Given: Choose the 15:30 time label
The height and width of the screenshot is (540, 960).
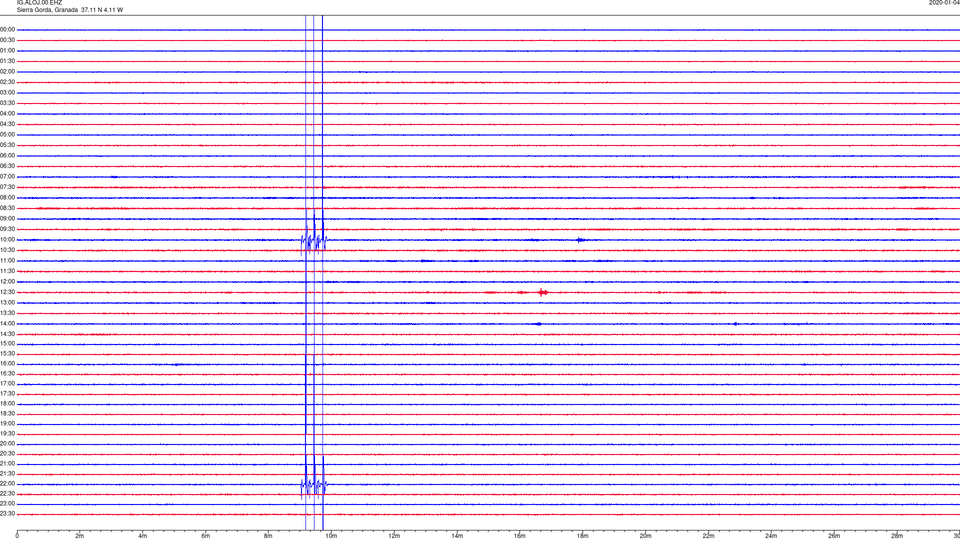Looking at the screenshot, I should coord(7,354).
